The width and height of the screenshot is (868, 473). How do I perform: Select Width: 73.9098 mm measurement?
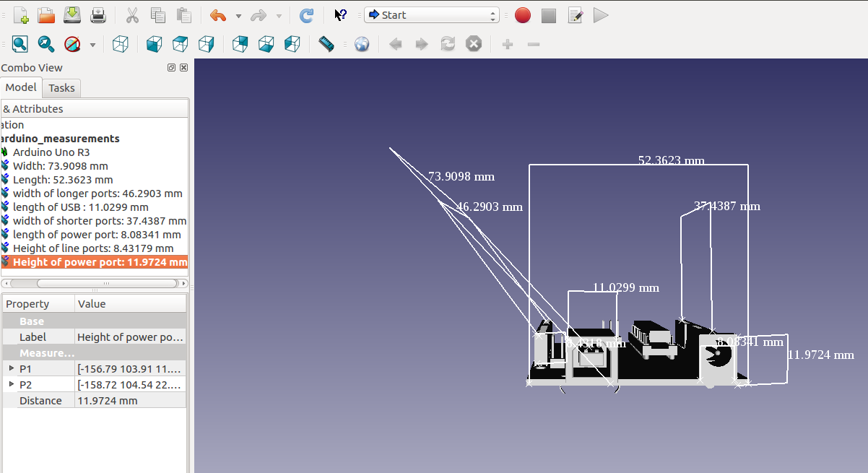pos(60,166)
